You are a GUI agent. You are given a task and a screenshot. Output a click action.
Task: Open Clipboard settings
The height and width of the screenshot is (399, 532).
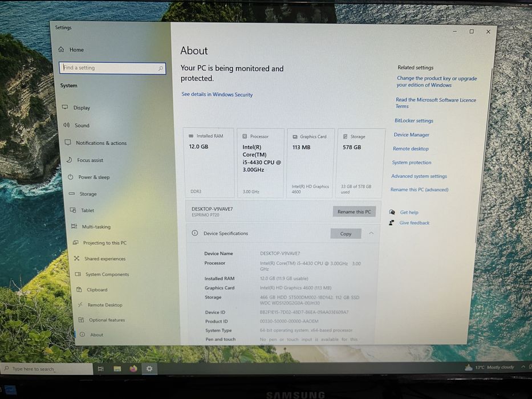92,290
